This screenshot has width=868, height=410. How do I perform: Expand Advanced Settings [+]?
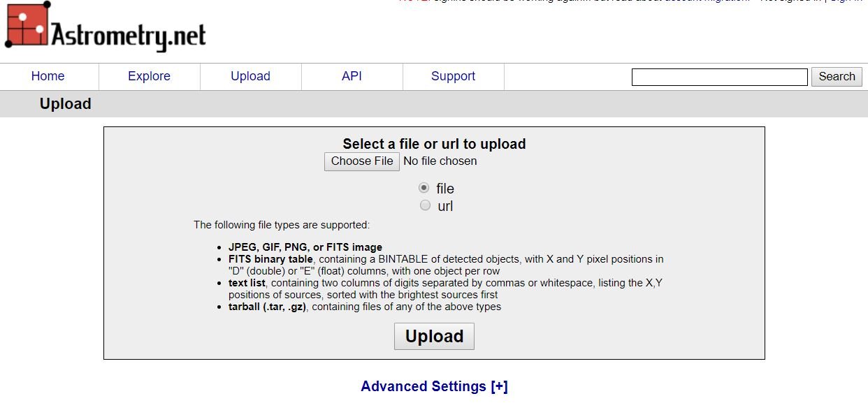(434, 386)
